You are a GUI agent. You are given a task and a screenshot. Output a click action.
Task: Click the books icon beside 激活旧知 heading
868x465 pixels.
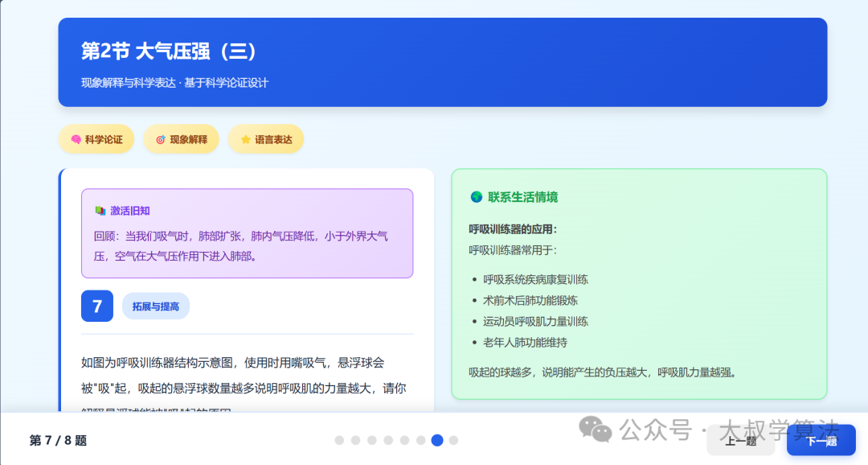[x=100, y=210]
